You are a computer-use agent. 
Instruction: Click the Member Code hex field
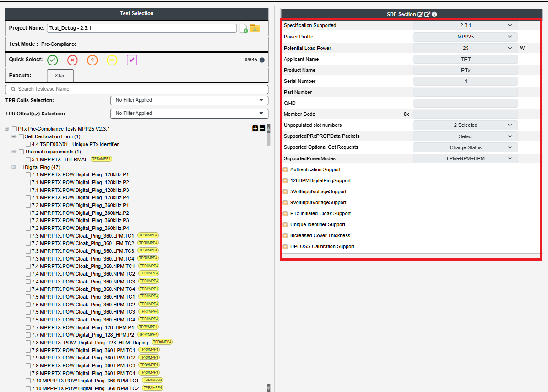coord(466,114)
